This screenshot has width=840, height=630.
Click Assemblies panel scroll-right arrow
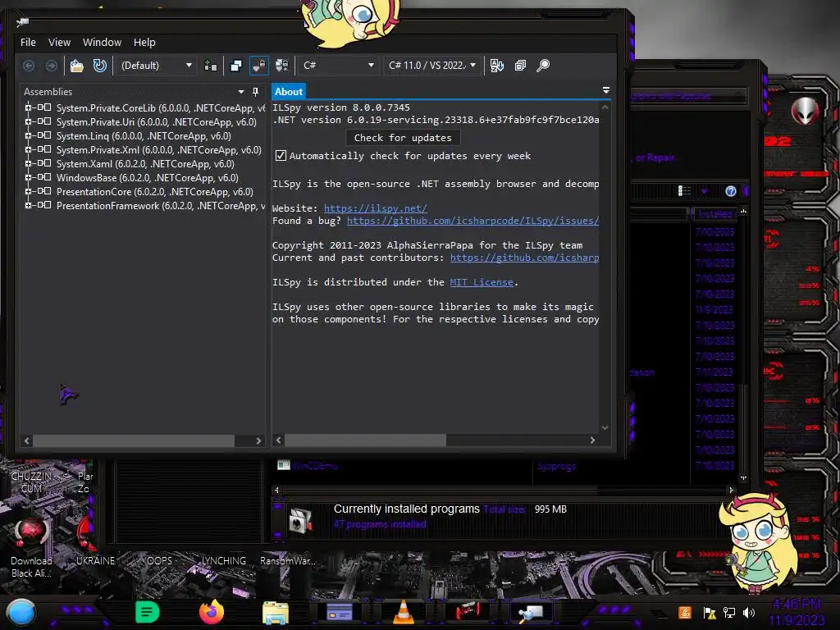pos(258,441)
